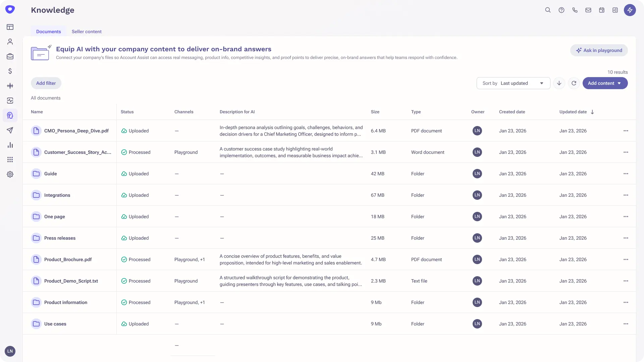Switch to the Seller content tab
This screenshot has width=644, height=362.
click(87, 32)
